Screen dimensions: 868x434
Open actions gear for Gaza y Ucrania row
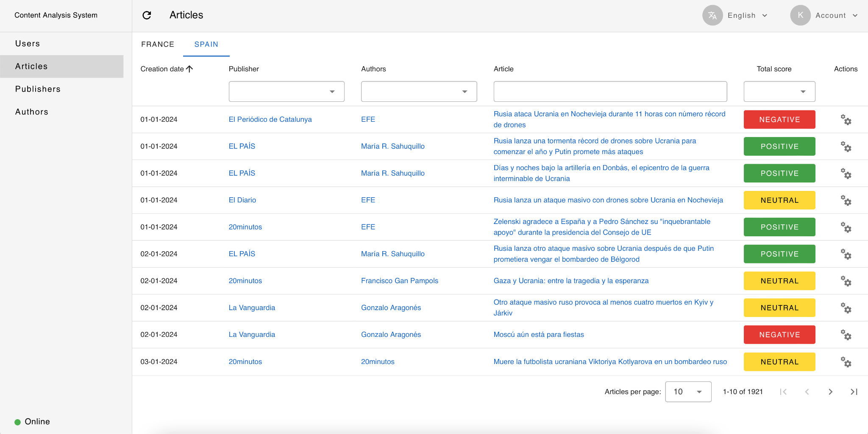(x=846, y=281)
